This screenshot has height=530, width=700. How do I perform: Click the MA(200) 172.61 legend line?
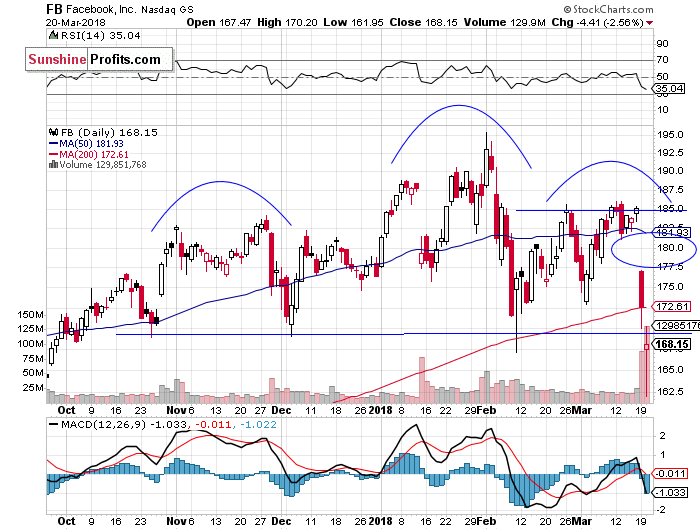pos(88,154)
